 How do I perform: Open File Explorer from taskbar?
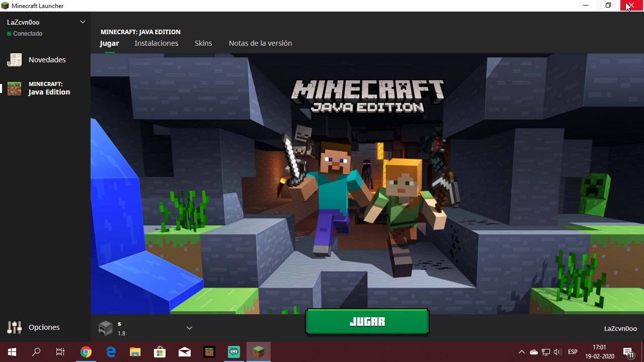[135, 352]
